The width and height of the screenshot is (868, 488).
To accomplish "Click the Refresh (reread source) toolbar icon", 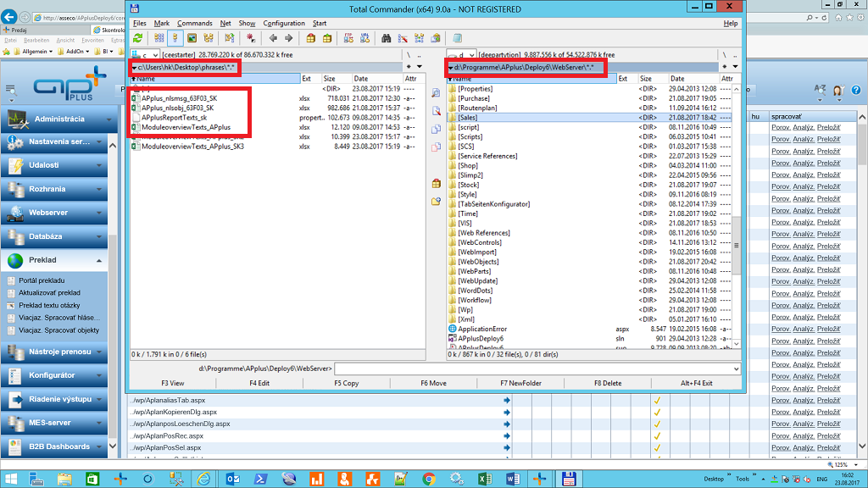I will click(x=138, y=38).
